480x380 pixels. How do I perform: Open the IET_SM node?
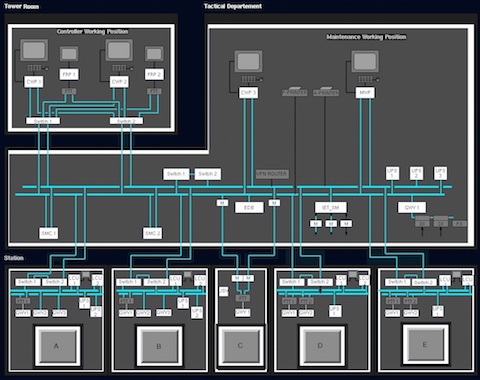(x=331, y=207)
